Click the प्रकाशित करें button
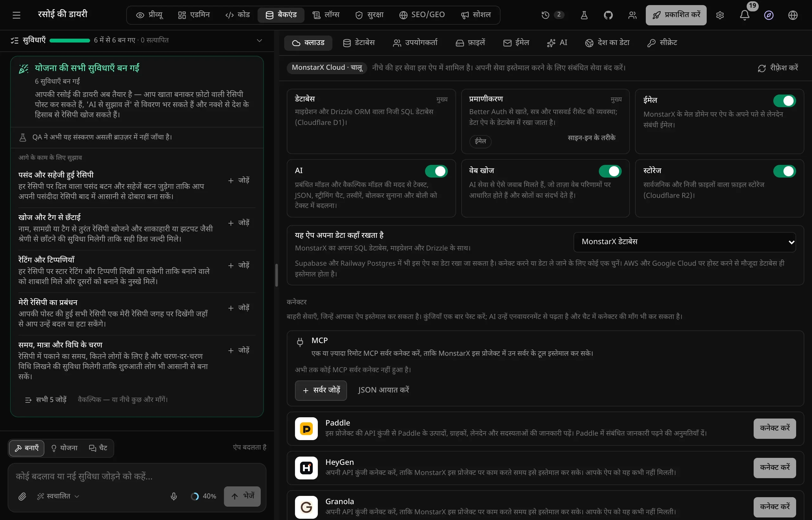812x520 pixels. point(676,15)
